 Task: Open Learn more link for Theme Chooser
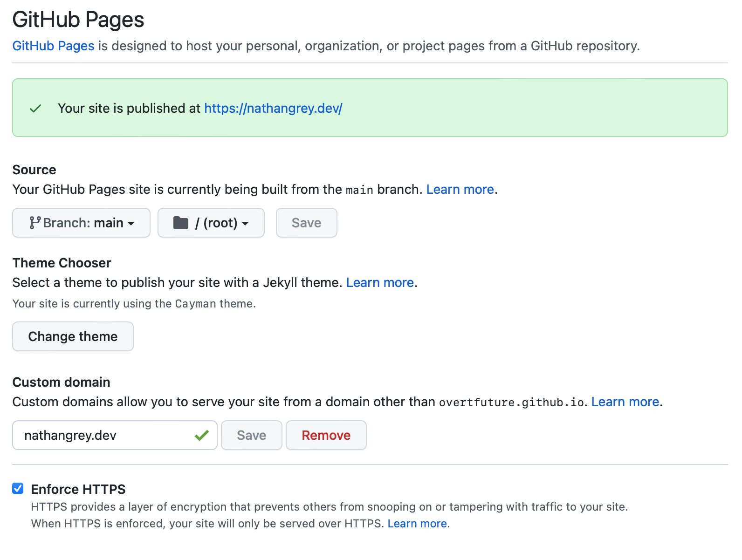[x=380, y=282]
